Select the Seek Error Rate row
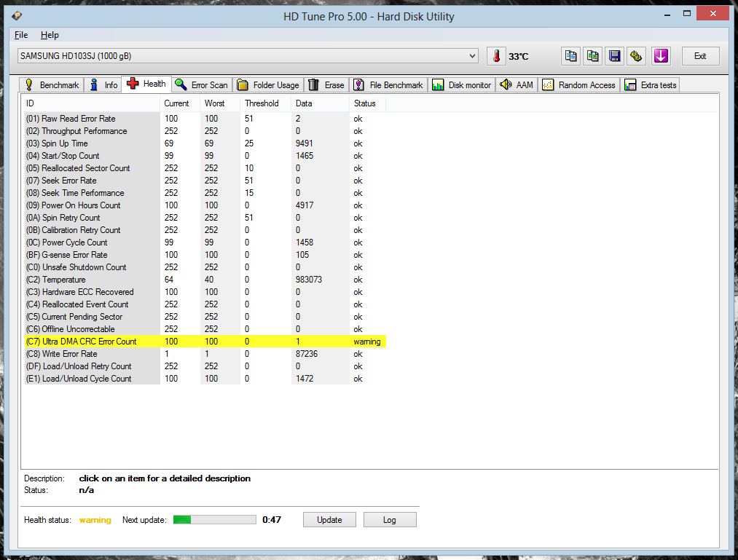Image resolution: width=738 pixels, height=560 pixels. point(205,181)
